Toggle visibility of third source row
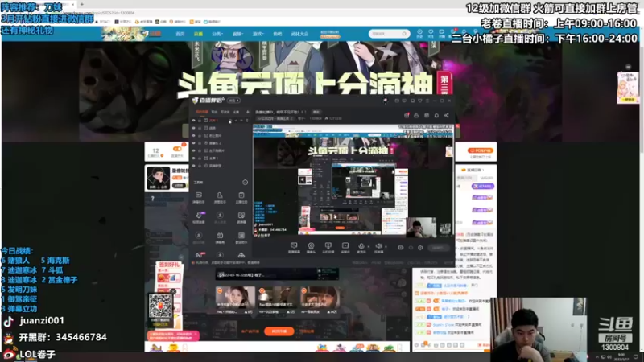The height and width of the screenshot is (362, 644). 193,135
